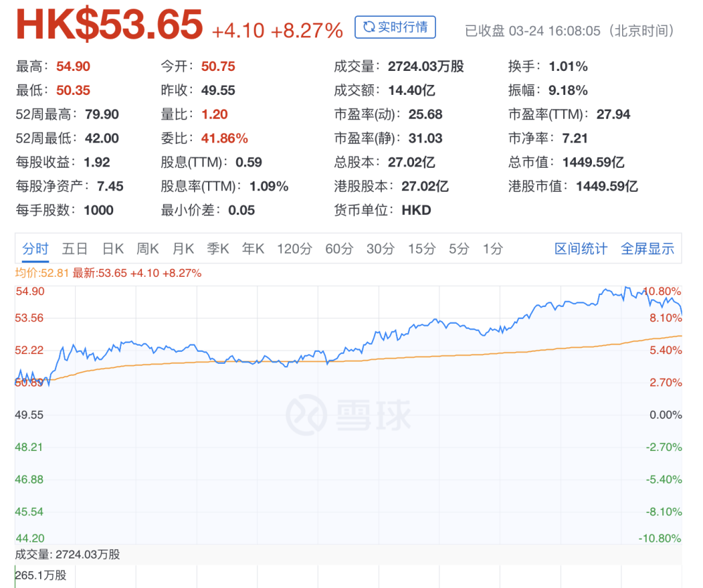The image size is (703, 588).
Task: Switch to the 五日 chart tab
Action: [x=75, y=249]
